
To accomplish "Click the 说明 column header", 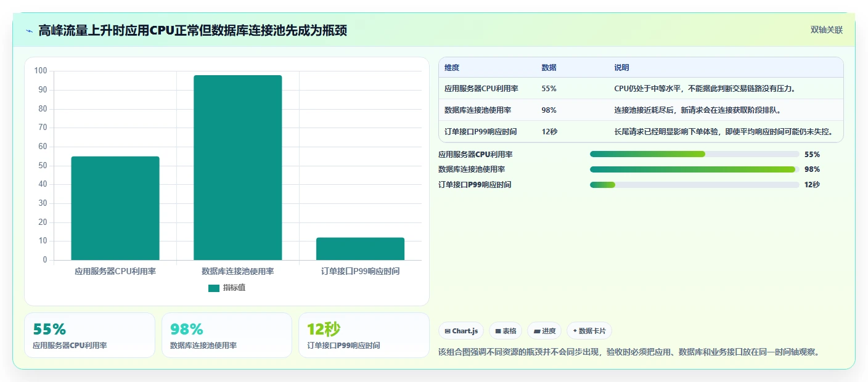I will (x=621, y=68).
